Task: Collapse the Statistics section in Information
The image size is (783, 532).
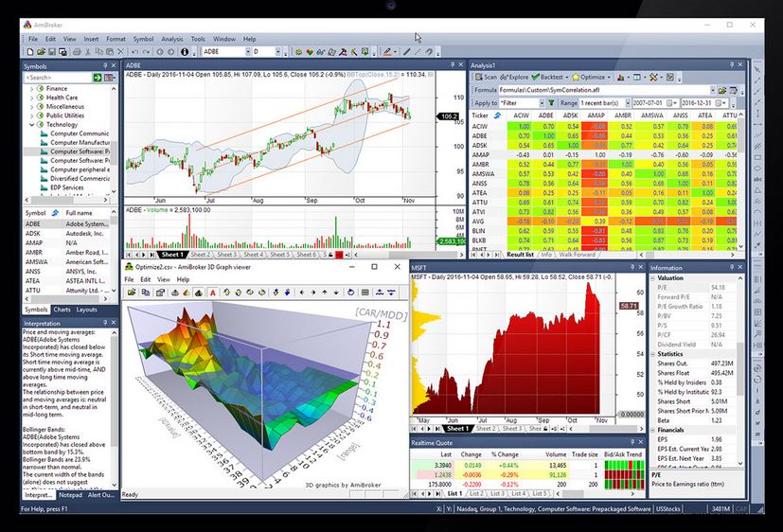Action: coord(653,354)
